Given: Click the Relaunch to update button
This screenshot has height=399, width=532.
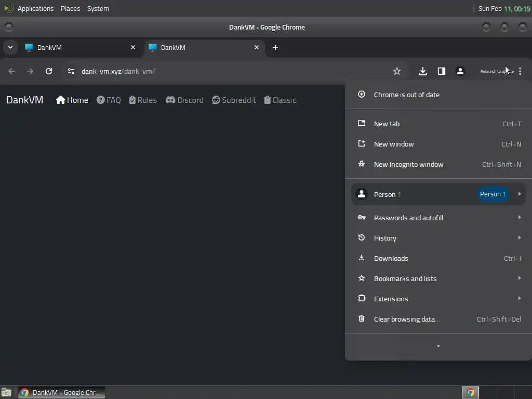Looking at the screenshot, I should point(497,71).
